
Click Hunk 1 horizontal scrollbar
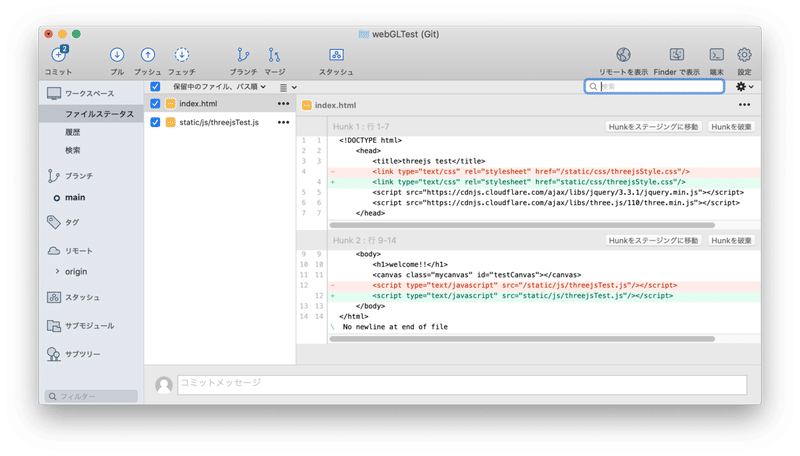(x=522, y=225)
